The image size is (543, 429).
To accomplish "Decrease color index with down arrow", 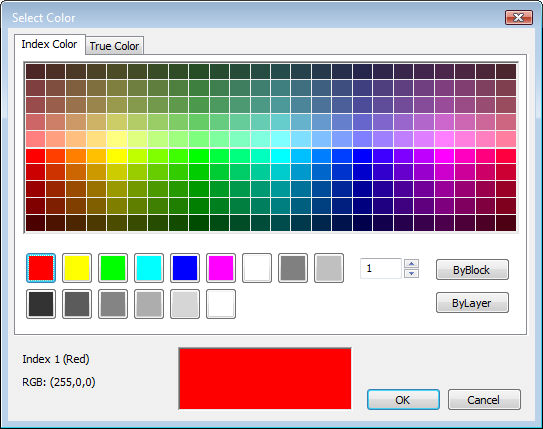I will [411, 274].
